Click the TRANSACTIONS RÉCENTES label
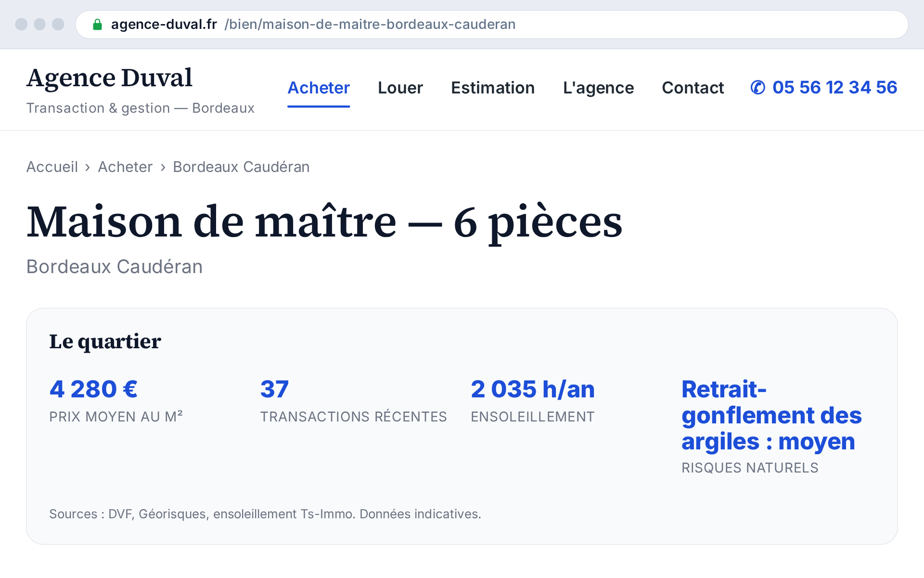The height and width of the screenshot is (578, 924). (353, 417)
